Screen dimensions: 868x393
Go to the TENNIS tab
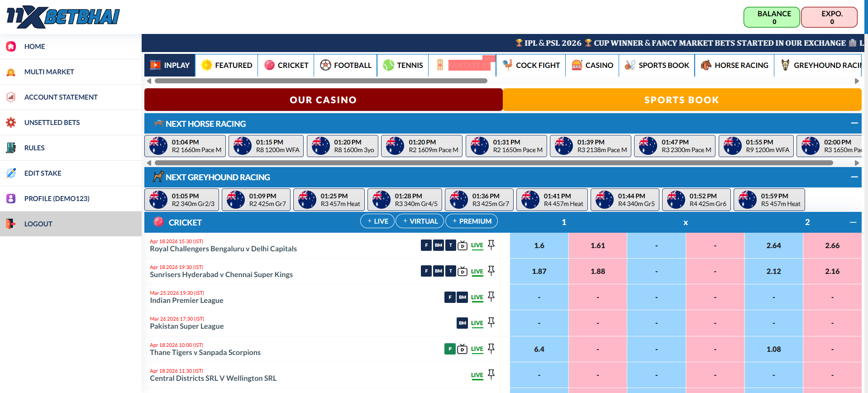point(403,65)
